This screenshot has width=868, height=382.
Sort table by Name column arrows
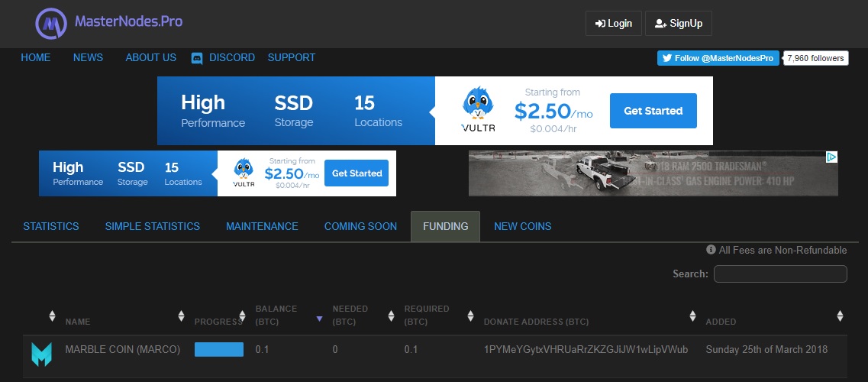(x=181, y=316)
